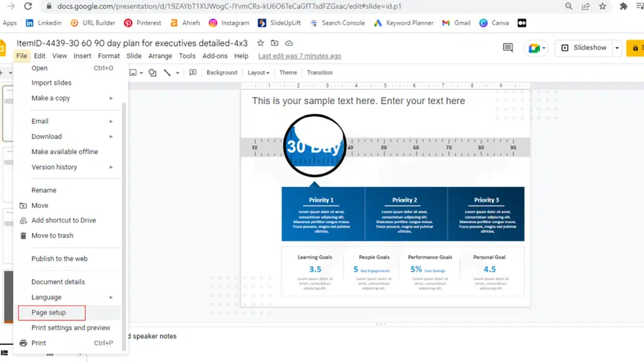Open the Arrange menu

[160, 56]
